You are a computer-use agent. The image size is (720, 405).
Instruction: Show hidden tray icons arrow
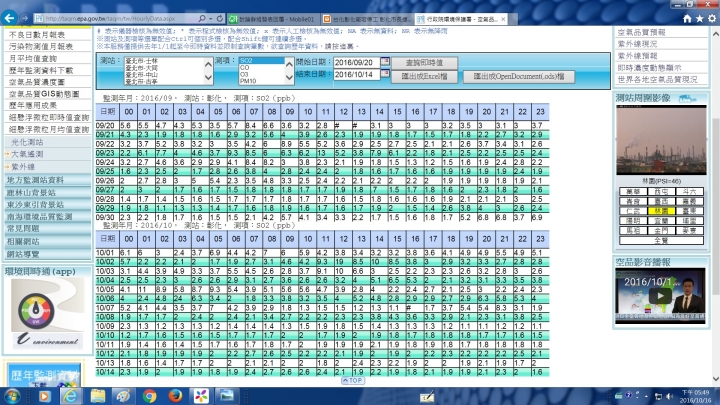[647, 396]
